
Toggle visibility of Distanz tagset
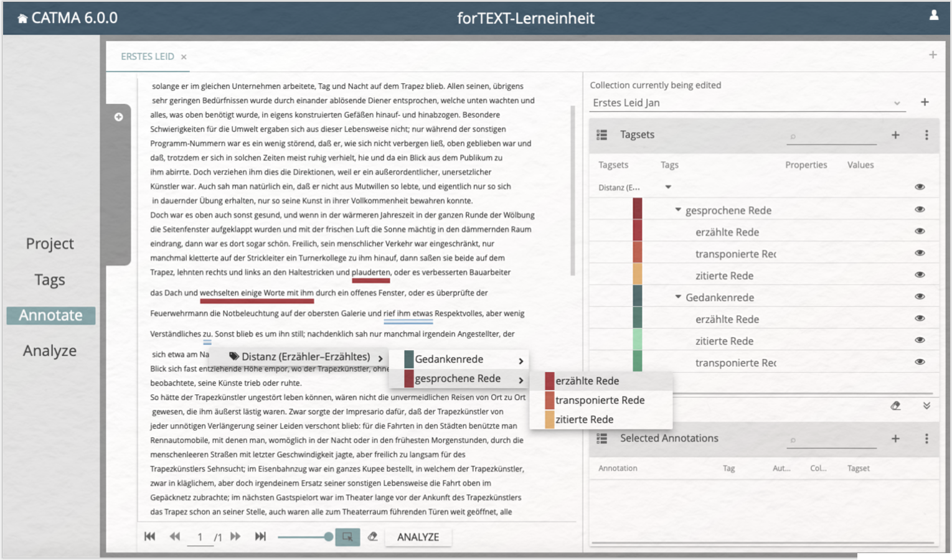point(920,187)
